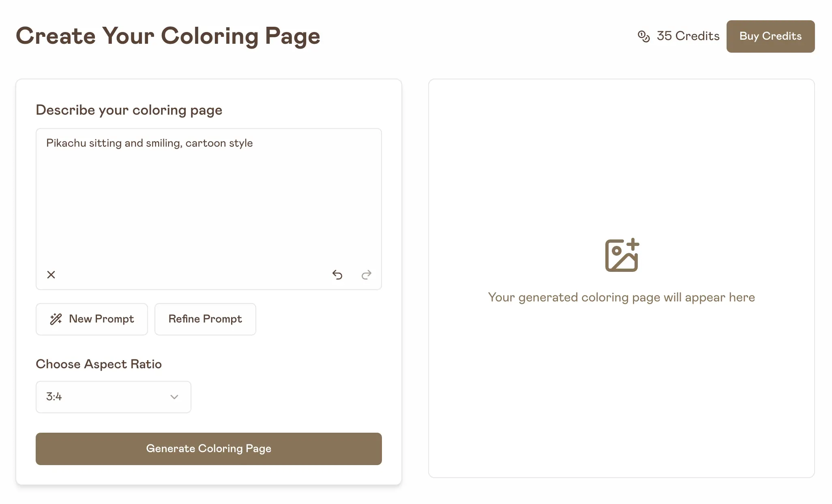The image size is (832, 504).
Task: Click the 35 Credits balance text
Action: (x=688, y=36)
